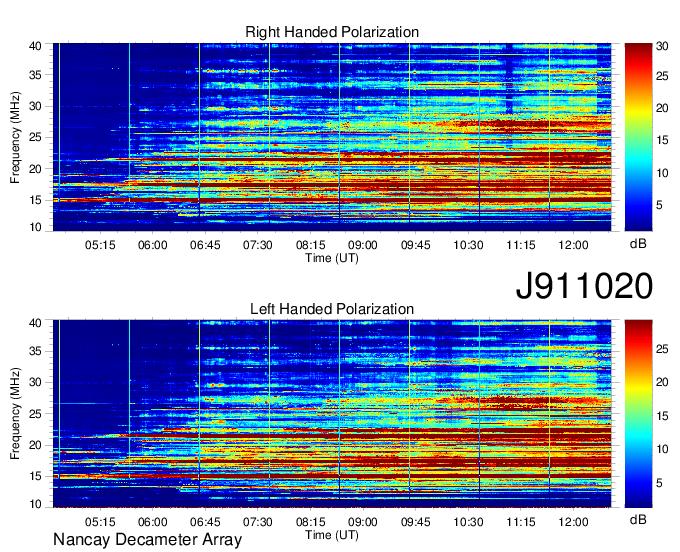
Task: Click '07:30' on the top time axis
Action: [258, 245]
